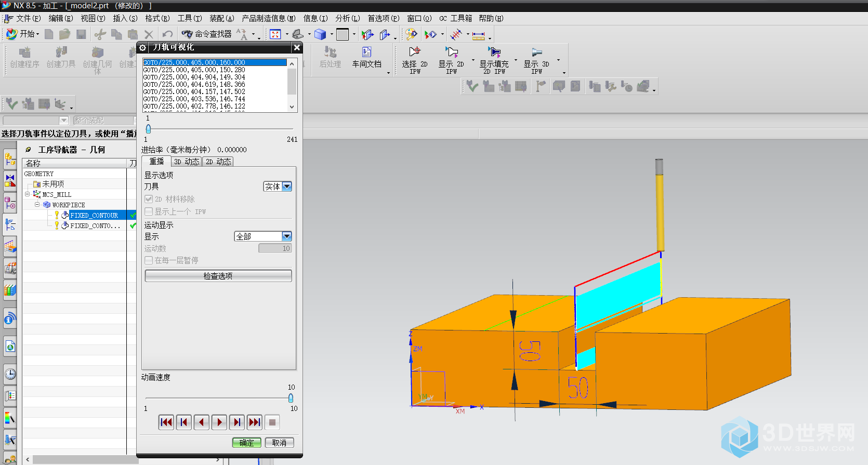Open the 文件(F) menu
868x465 pixels.
(x=28, y=18)
